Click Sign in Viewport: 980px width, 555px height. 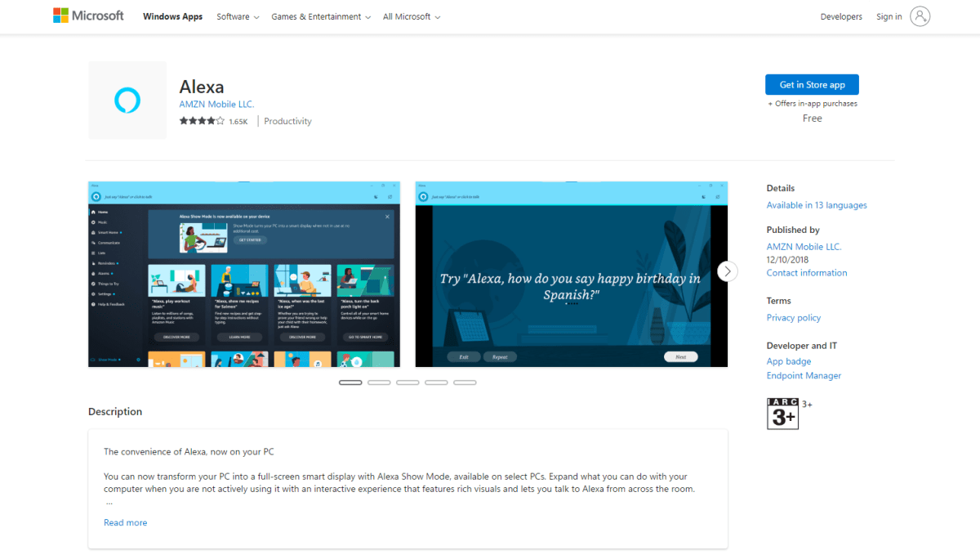[889, 16]
